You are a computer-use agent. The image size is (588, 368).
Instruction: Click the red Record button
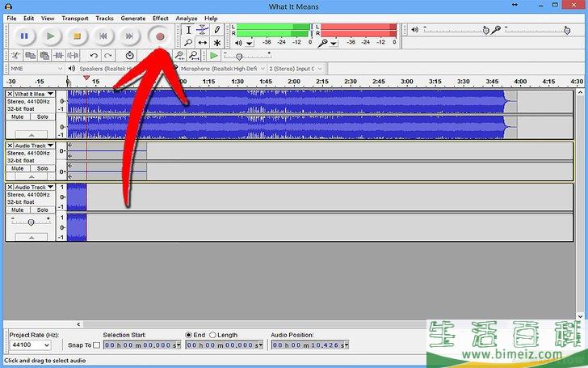point(160,36)
